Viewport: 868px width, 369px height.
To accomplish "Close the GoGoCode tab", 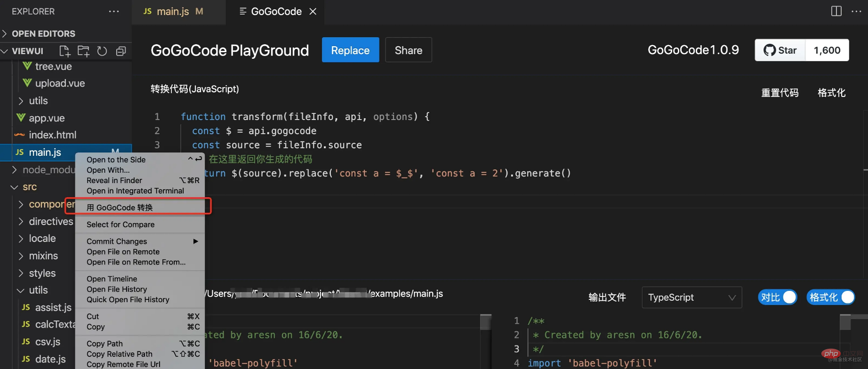I will (x=313, y=11).
